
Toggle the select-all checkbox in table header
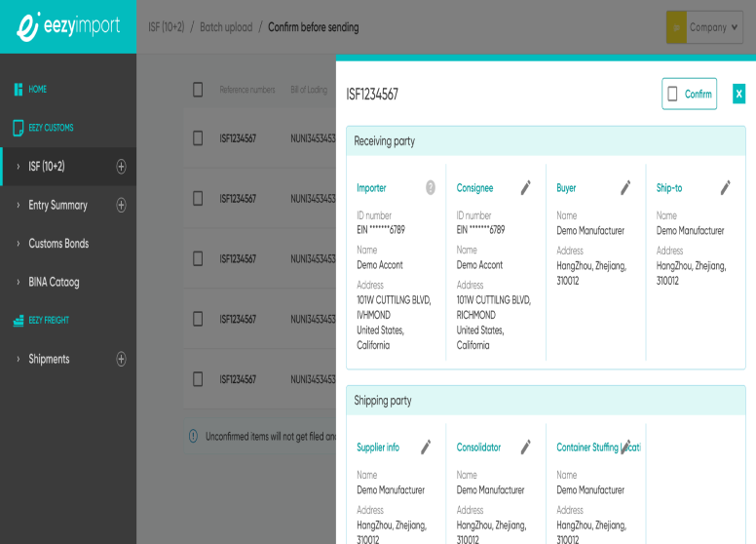[198, 90]
